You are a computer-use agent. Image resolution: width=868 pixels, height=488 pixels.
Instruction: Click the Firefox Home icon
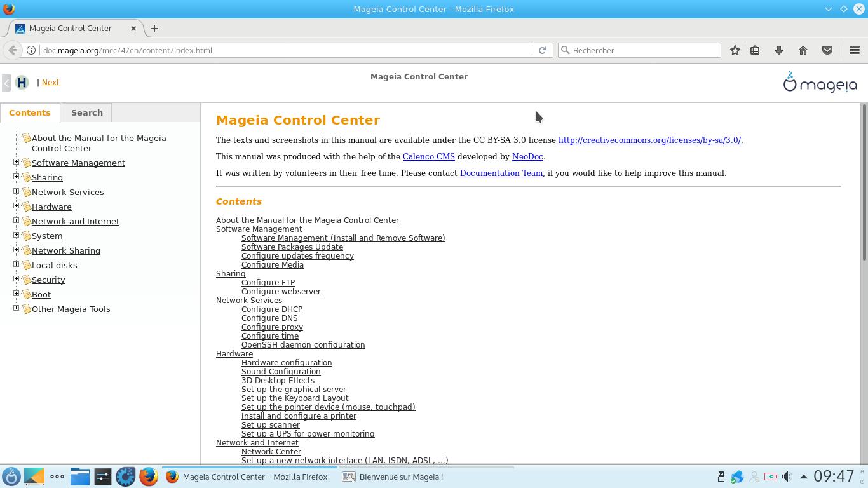point(803,50)
